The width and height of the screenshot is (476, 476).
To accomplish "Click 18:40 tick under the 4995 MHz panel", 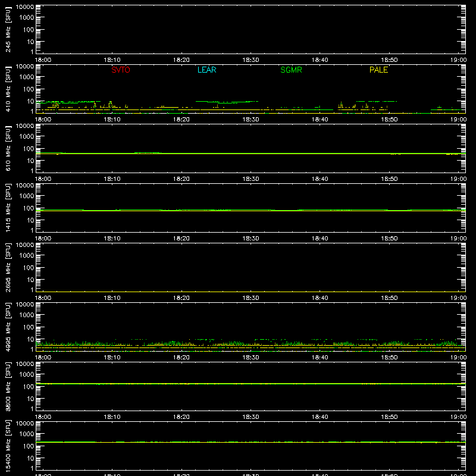I will 320,358.
